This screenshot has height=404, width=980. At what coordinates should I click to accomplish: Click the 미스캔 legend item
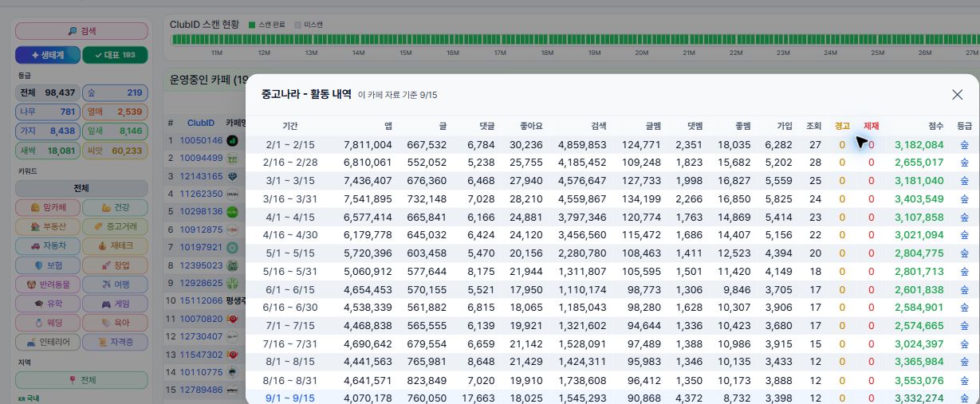coord(309,25)
